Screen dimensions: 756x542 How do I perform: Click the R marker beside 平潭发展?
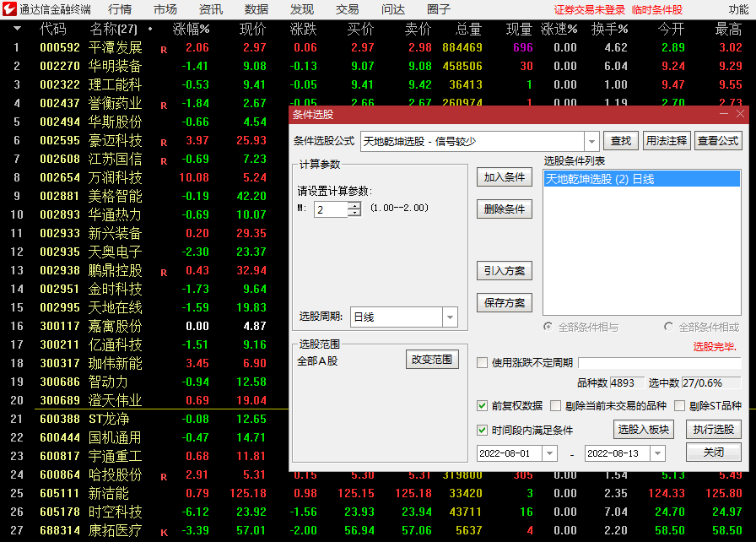(x=164, y=50)
